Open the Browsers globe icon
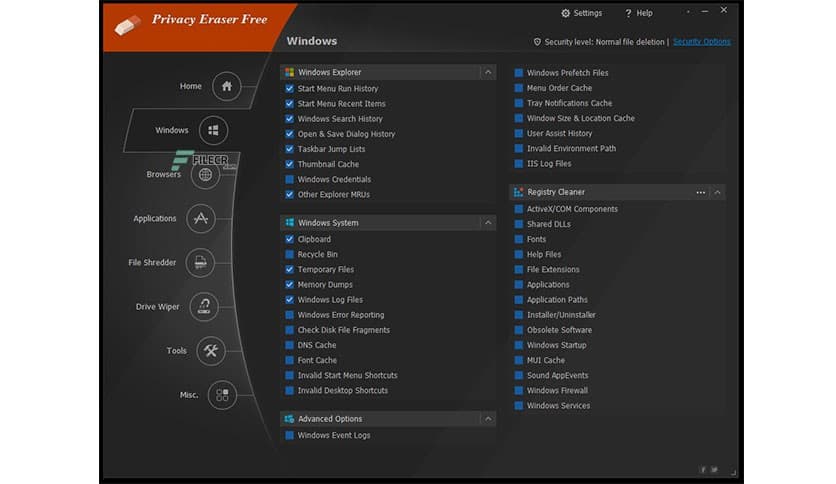Screen dimensions: 836x484 (205, 174)
